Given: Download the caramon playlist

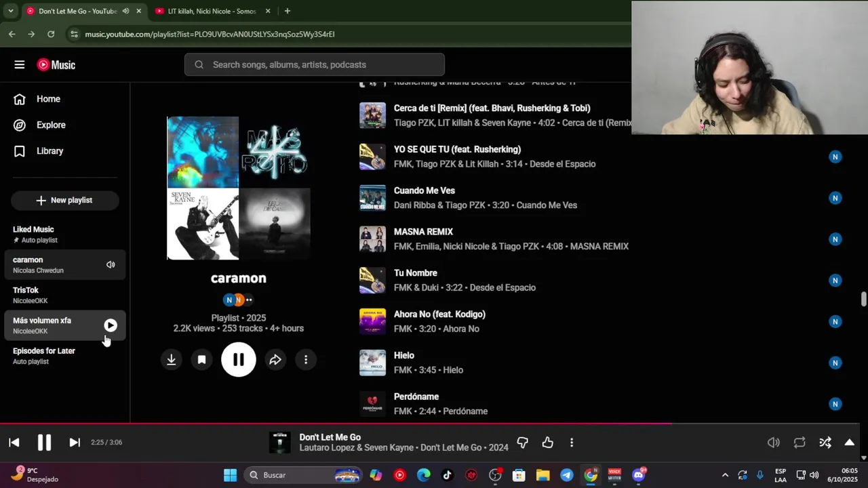Looking at the screenshot, I should [172, 360].
